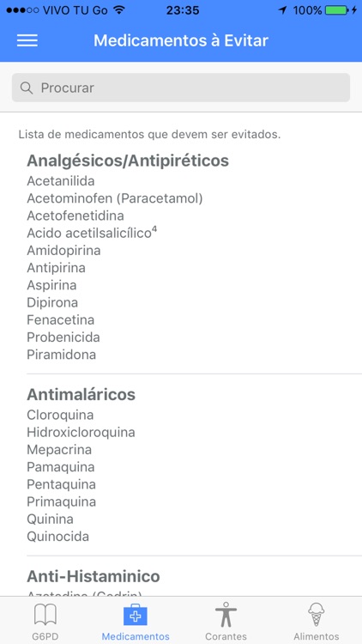The width and height of the screenshot is (362, 644).
Task: Choose Hidroxicloroquina from Antimaláricos
Action: (81, 432)
